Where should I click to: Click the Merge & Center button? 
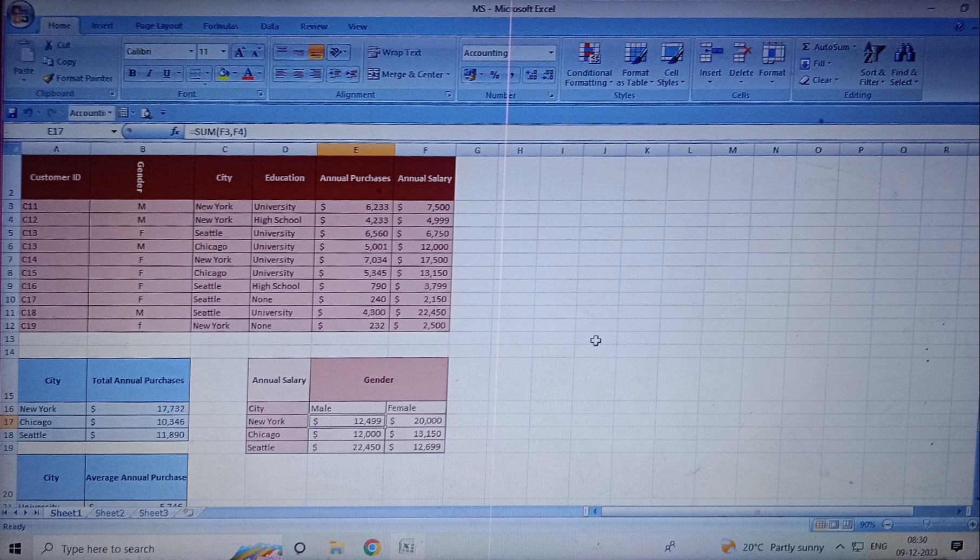408,74
